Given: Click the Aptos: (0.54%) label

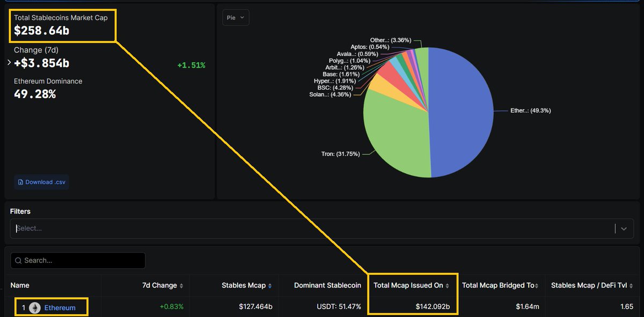Looking at the screenshot, I should (370, 47).
